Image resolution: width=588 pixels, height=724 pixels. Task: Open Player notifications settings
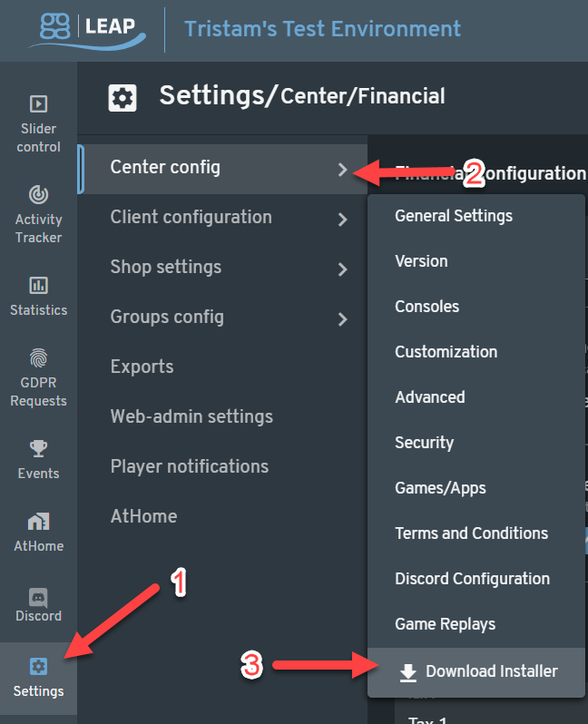click(x=190, y=466)
